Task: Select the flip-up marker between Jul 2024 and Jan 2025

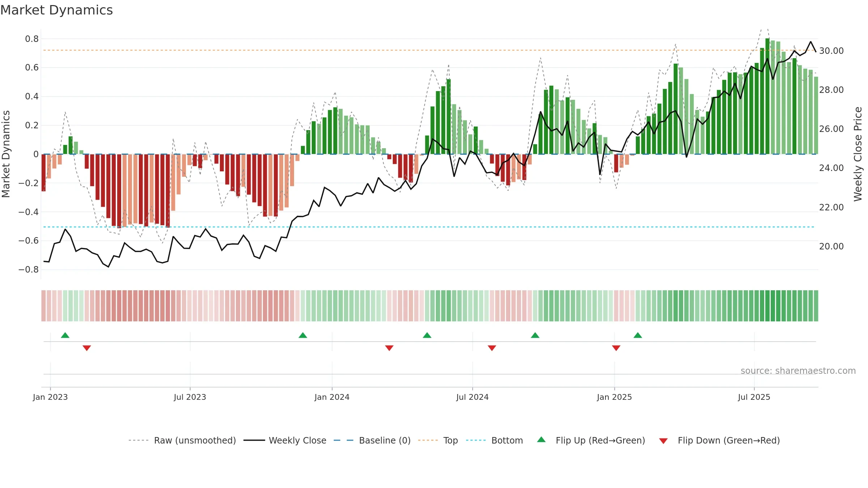Action: coord(535,335)
